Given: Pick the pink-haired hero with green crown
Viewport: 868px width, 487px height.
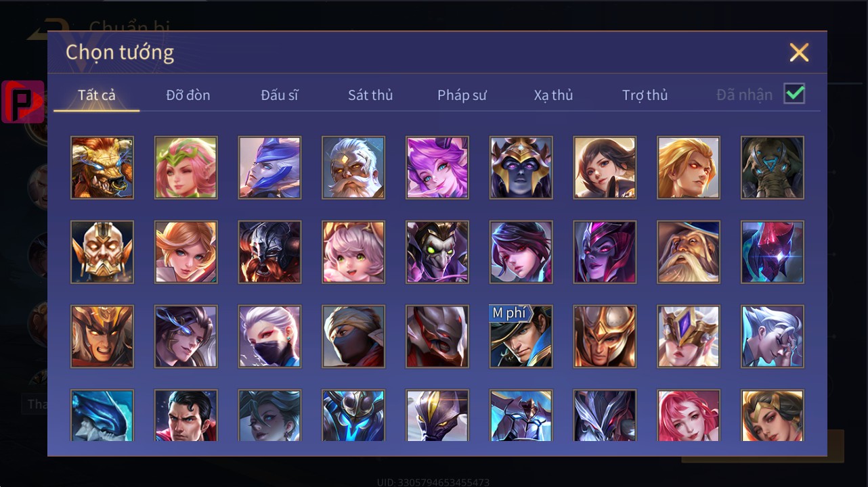Looking at the screenshot, I should 186,168.
